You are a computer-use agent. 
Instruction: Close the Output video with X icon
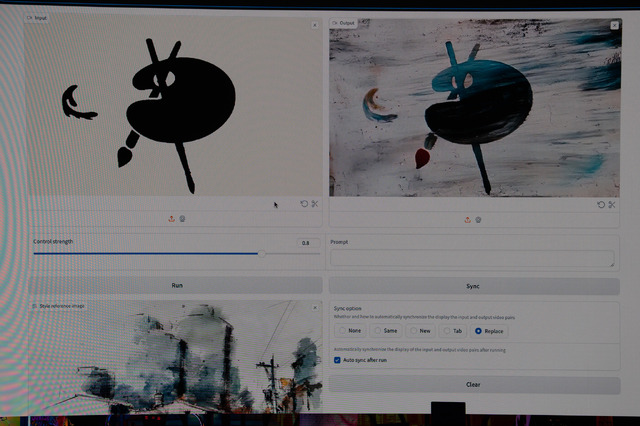click(x=613, y=25)
